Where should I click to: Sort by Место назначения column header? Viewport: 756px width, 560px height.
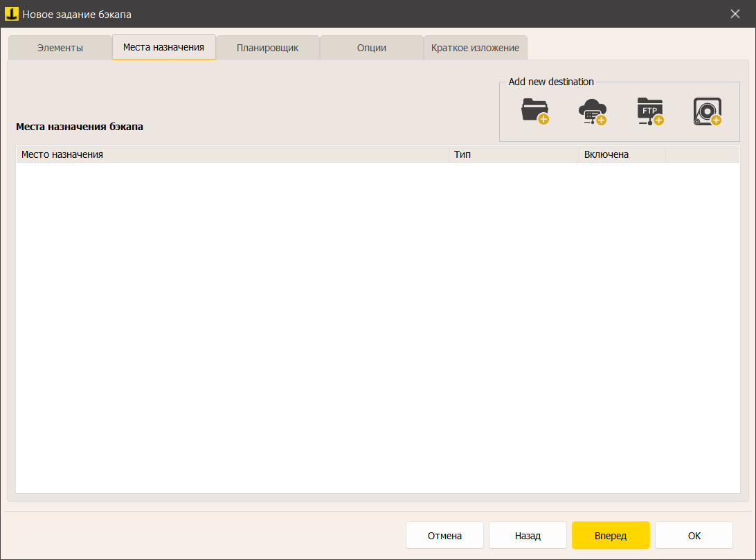click(232, 154)
